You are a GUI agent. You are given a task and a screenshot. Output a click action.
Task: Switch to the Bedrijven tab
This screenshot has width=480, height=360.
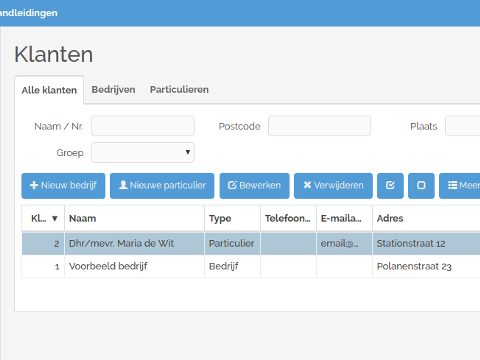pos(113,90)
